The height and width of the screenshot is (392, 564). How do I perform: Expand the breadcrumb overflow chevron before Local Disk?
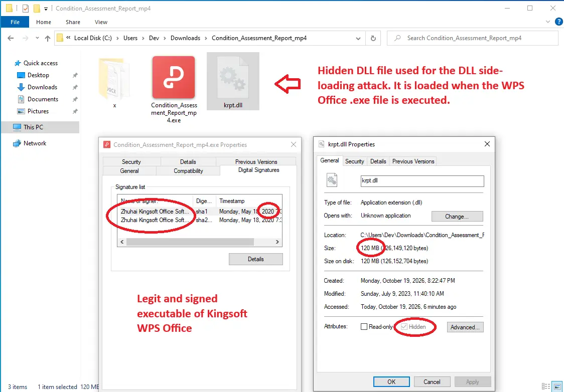point(68,38)
